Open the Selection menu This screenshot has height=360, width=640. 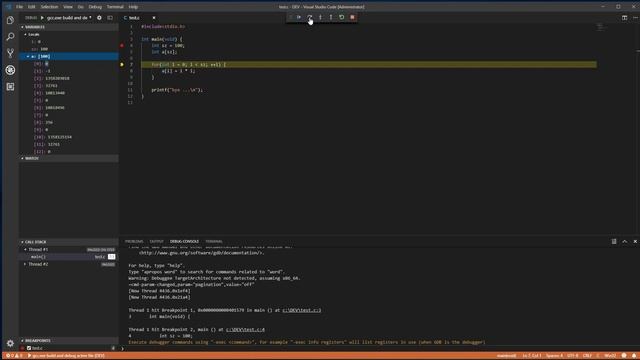coord(49,7)
